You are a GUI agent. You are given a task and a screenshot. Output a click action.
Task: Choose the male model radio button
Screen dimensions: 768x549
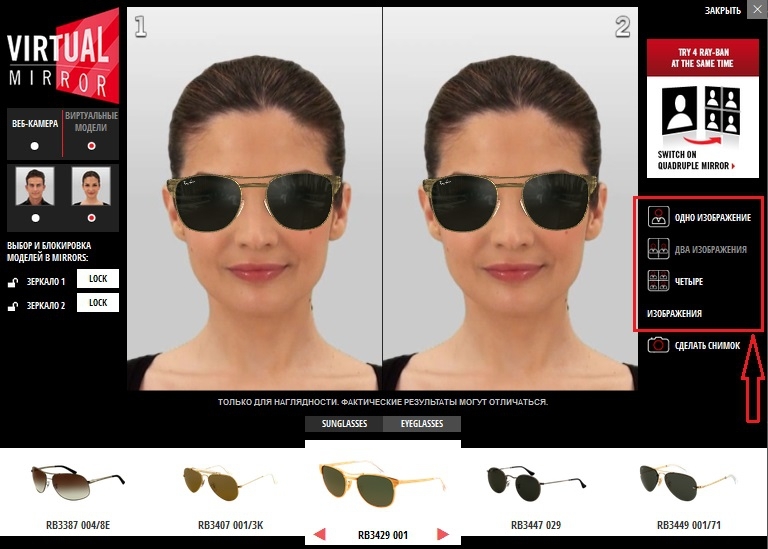pos(35,217)
